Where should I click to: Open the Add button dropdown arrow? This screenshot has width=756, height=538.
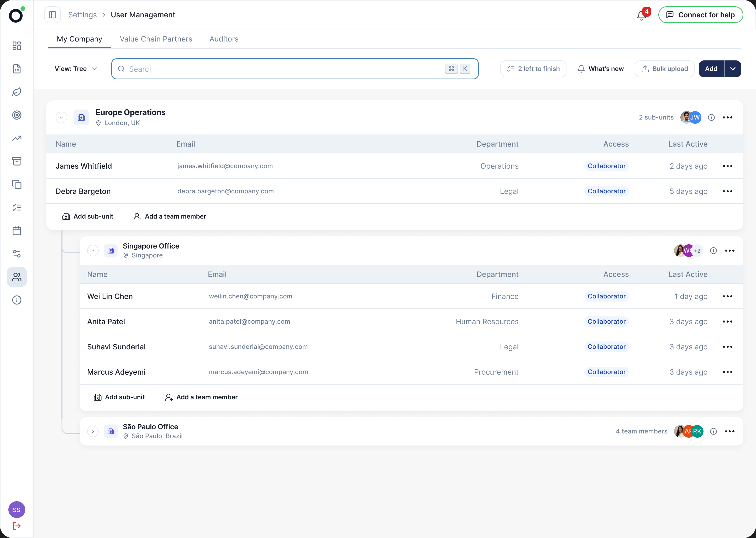733,69
